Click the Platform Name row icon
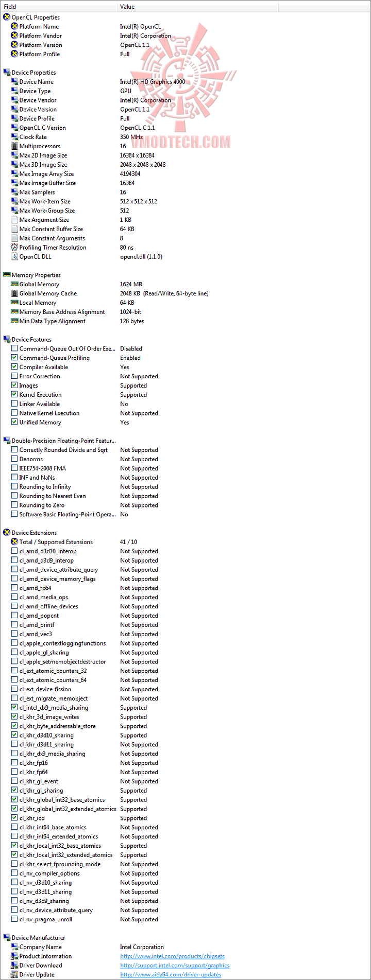The image size is (371, 980). pyautogui.click(x=14, y=27)
